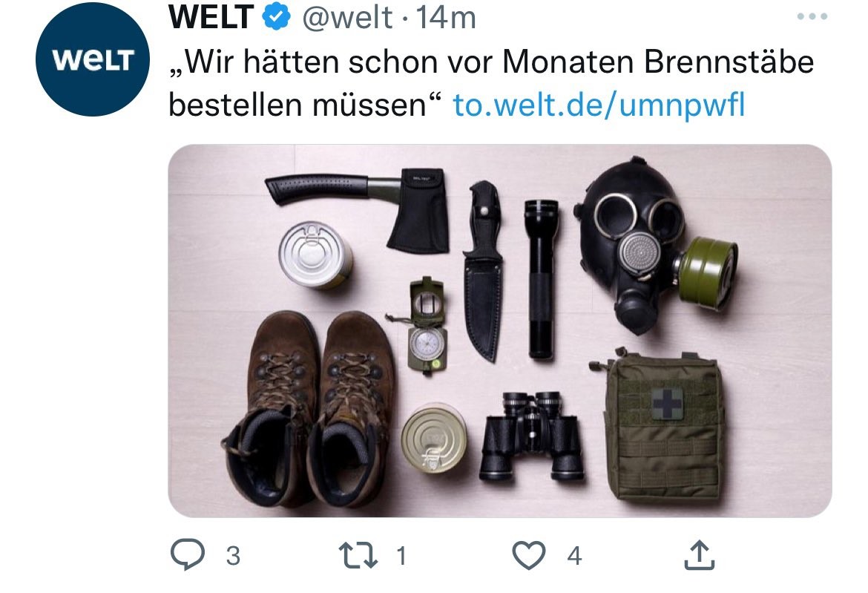Tap the retweet arrows icon
Image resolution: width=868 pixels, height=593 pixels.
pos(358,555)
